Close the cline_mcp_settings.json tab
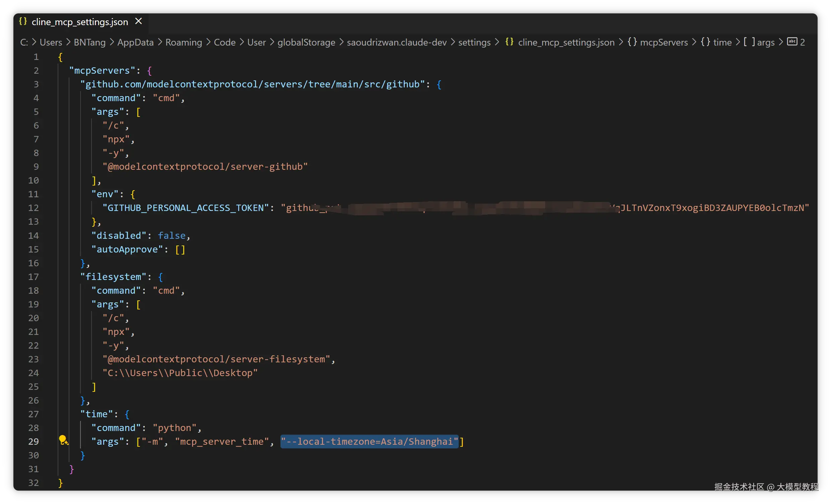Viewport: 831px width, 504px height. tap(138, 21)
